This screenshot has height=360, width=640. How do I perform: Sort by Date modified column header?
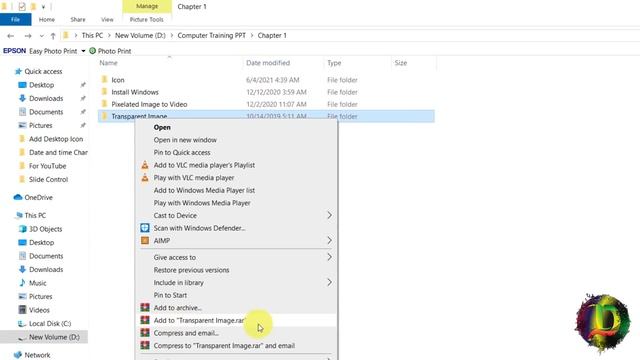coord(268,63)
